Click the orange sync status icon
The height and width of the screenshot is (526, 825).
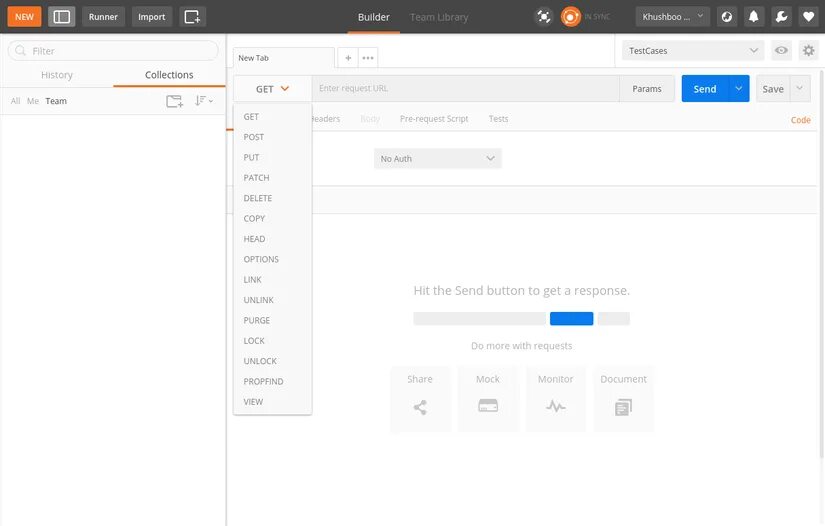point(570,17)
